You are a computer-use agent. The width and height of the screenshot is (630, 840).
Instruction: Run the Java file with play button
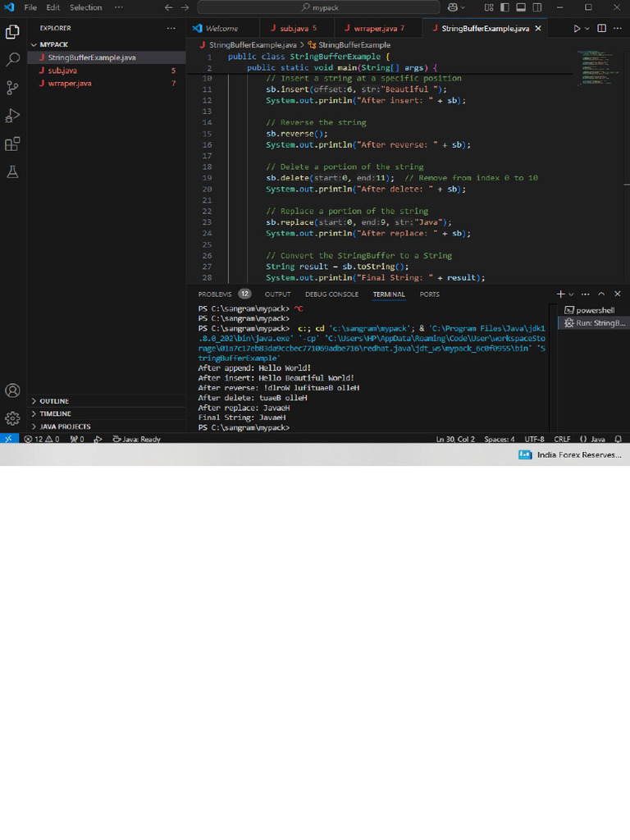click(577, 28)
